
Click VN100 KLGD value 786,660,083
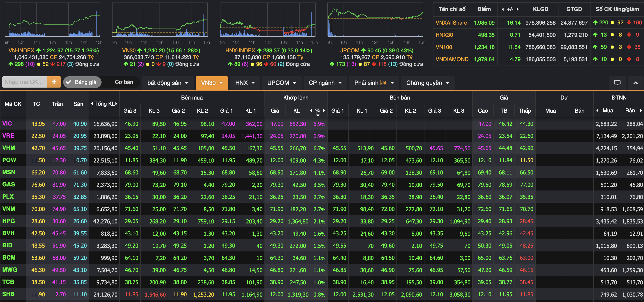[540, 47]
